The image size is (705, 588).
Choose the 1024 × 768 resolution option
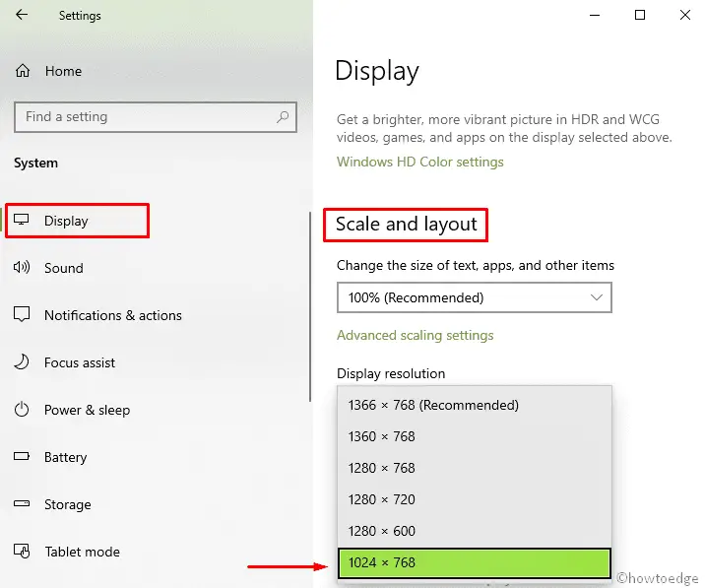(x=474, y=562)
